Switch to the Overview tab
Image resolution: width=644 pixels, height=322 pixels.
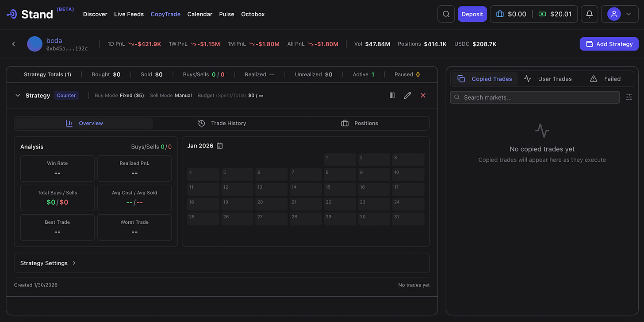[84, 123]
